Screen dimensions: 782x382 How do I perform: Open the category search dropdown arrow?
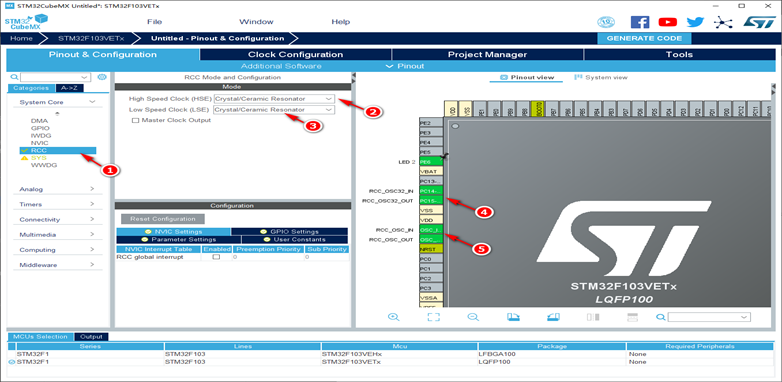pos(84,77)
